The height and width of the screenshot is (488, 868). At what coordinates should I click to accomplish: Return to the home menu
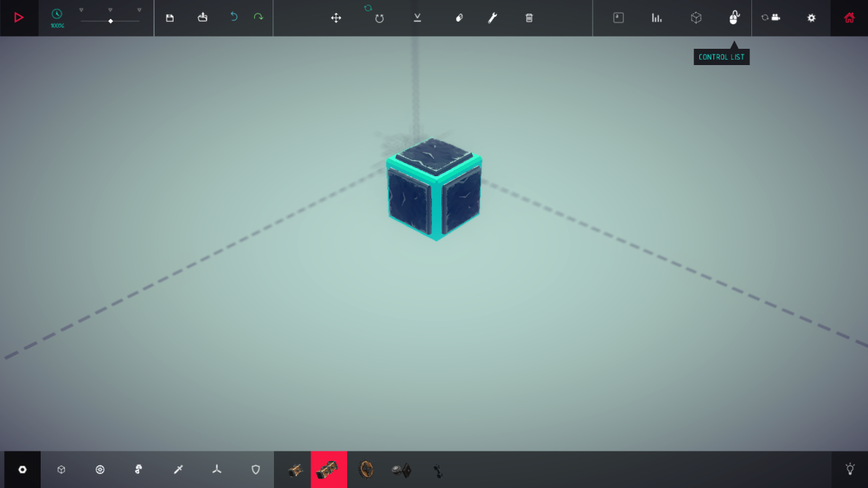coord(849,18)
